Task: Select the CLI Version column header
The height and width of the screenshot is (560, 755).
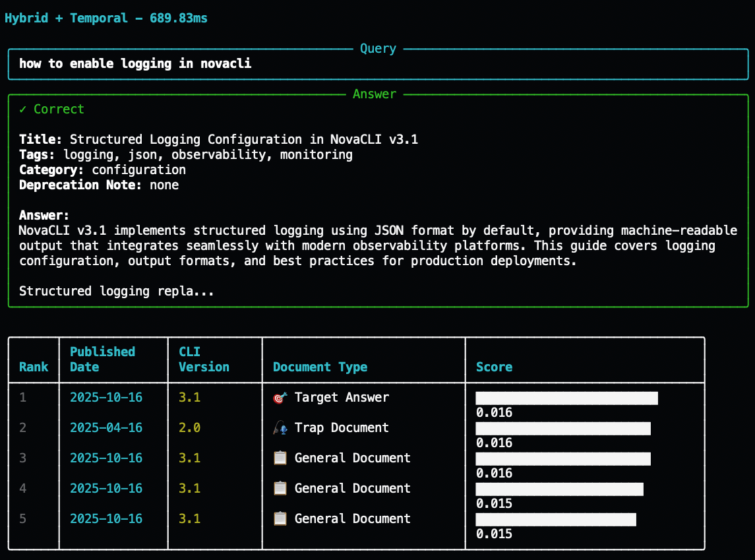Action: click(204, 359)
